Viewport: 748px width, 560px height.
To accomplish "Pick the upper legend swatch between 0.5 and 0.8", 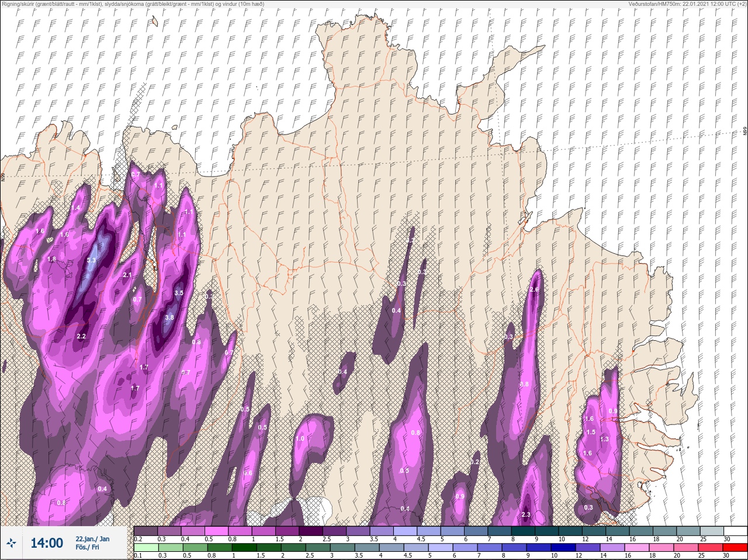I will (217, 531).
